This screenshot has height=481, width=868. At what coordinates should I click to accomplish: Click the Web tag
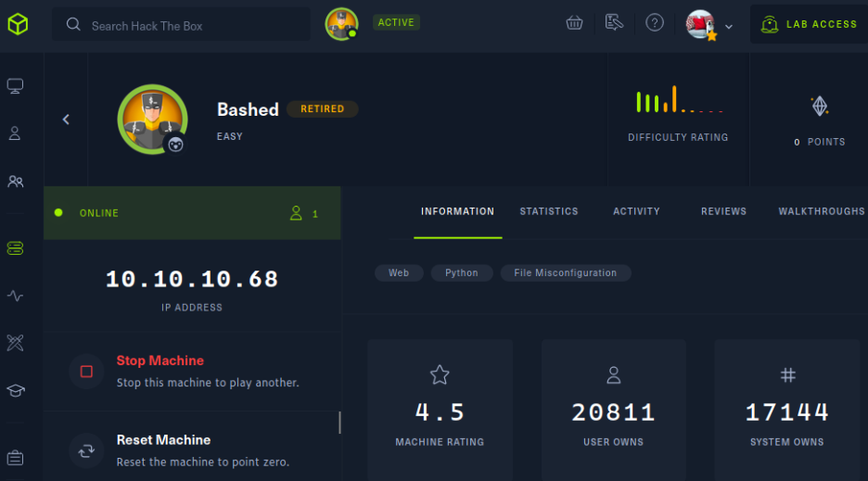[x=399, y=272]
